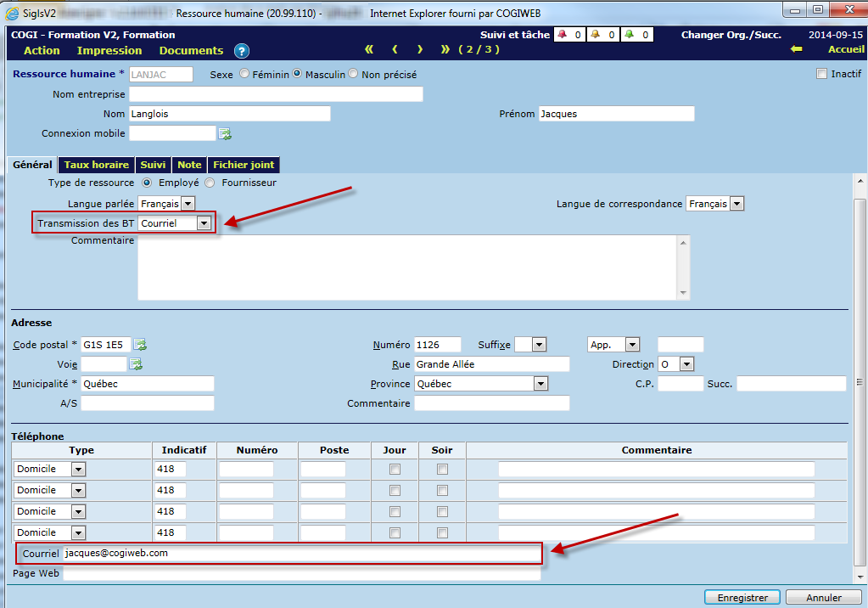Click the green bell task icon
Viewport: 868px width, 608px height.
coord(630,35)
